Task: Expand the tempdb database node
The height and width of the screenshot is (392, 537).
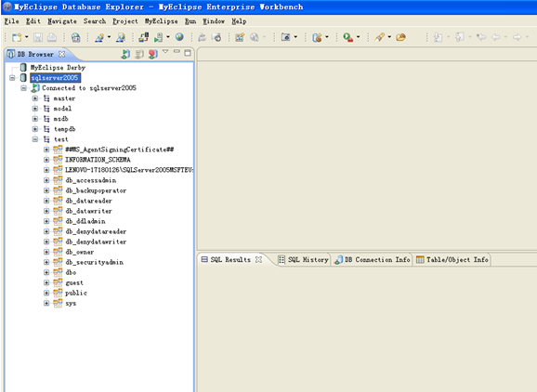Action: click(35, 129)
